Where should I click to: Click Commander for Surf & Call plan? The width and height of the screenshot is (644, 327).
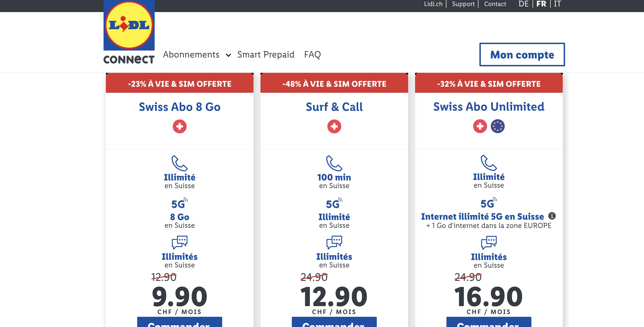tap(334, 323)
